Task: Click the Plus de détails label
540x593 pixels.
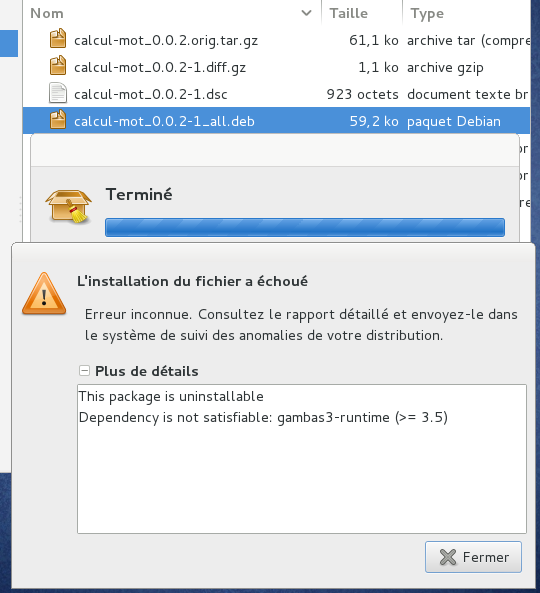Action: coord(147,371)
